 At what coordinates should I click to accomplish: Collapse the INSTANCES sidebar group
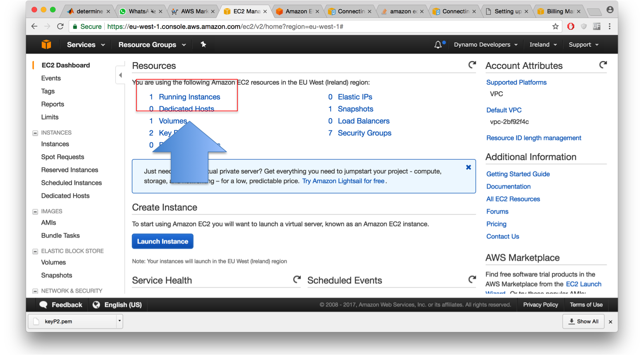tap(35, 133)
